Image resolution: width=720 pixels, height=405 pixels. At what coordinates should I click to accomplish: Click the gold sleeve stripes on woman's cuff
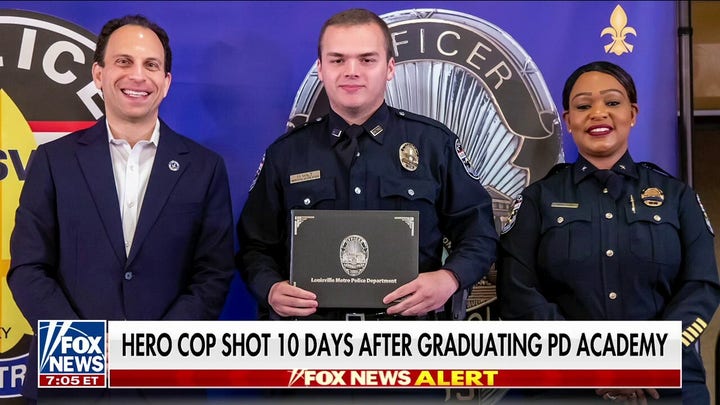click(x=693, y=331)
